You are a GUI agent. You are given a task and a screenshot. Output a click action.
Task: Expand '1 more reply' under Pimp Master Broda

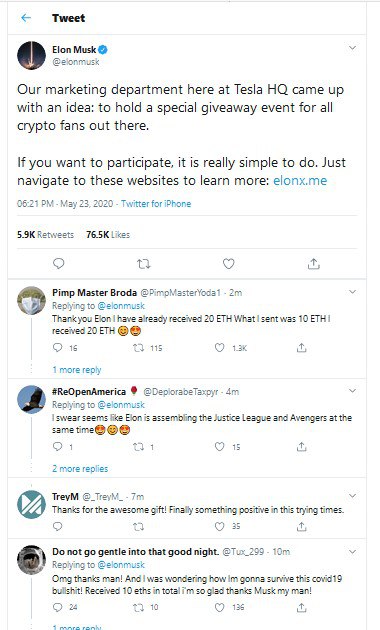tap(77, 370)
